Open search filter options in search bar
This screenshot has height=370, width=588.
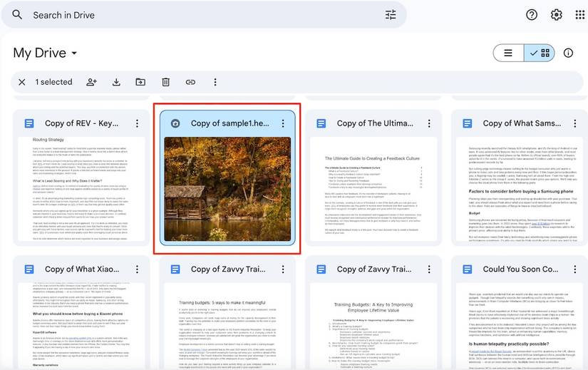pyautogui.click(x=391, y=15)
